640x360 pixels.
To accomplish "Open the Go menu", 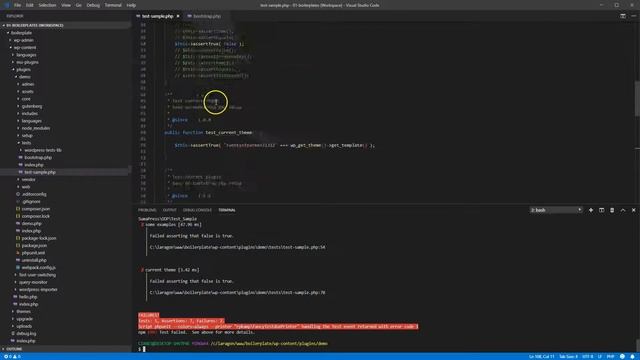I will [x=79, y=5].
